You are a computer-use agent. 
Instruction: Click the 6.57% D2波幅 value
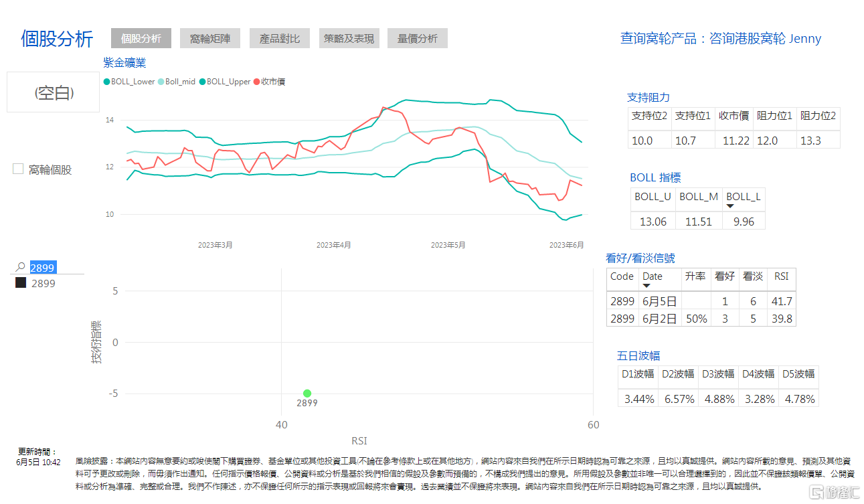679,399
